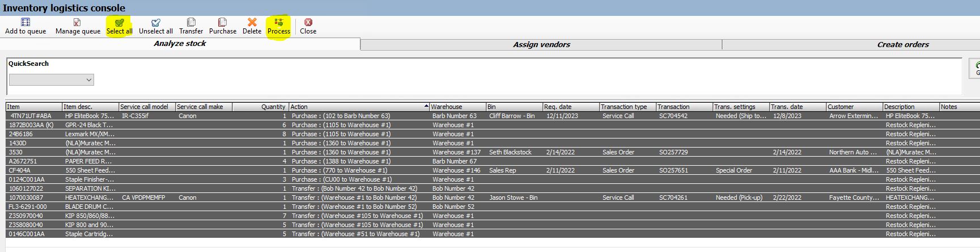Click the Req. date column header
Screen dimensions: 980x252
pos(571,107)
